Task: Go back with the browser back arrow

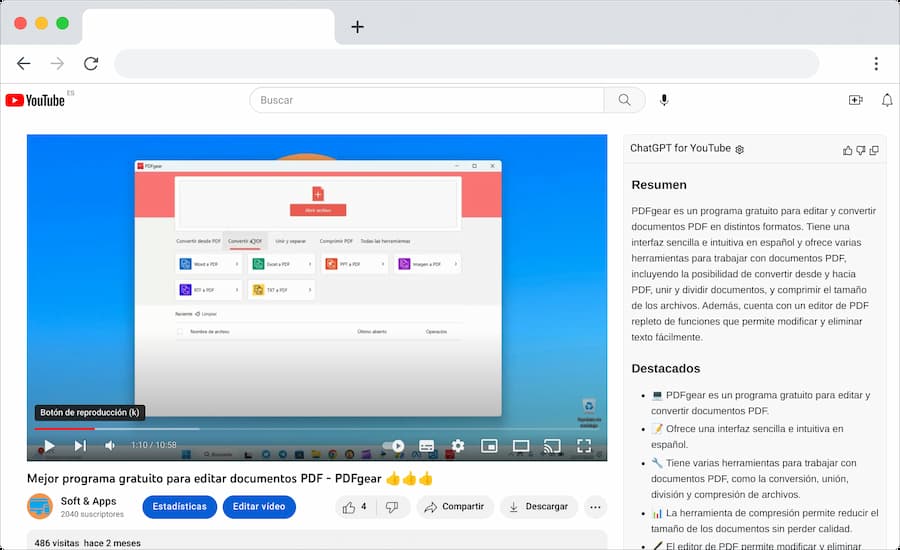Action: tap(24, 63)
